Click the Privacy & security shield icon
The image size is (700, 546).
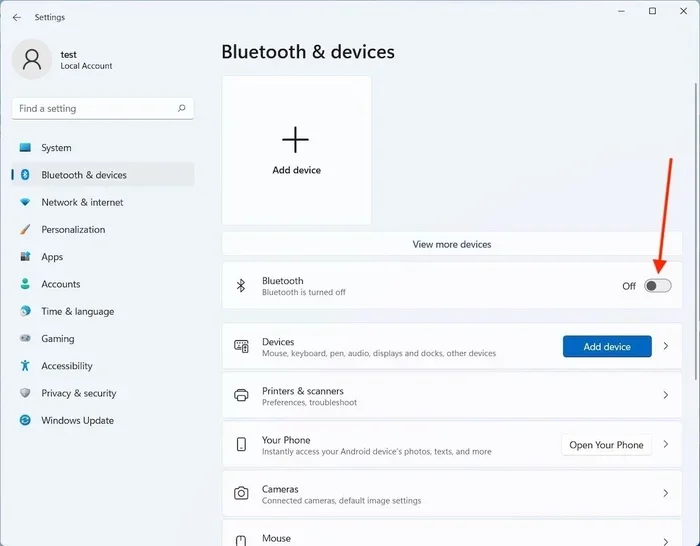25,392
